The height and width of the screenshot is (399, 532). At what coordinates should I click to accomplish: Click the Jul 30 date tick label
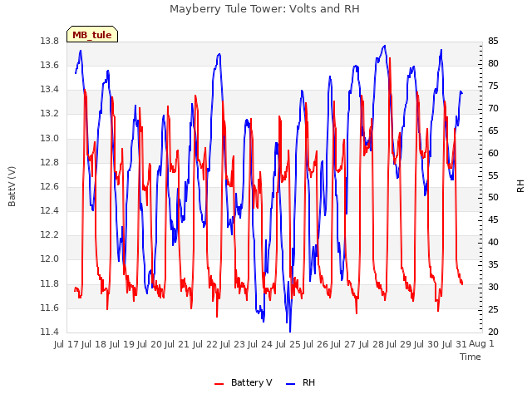[426, 344]
